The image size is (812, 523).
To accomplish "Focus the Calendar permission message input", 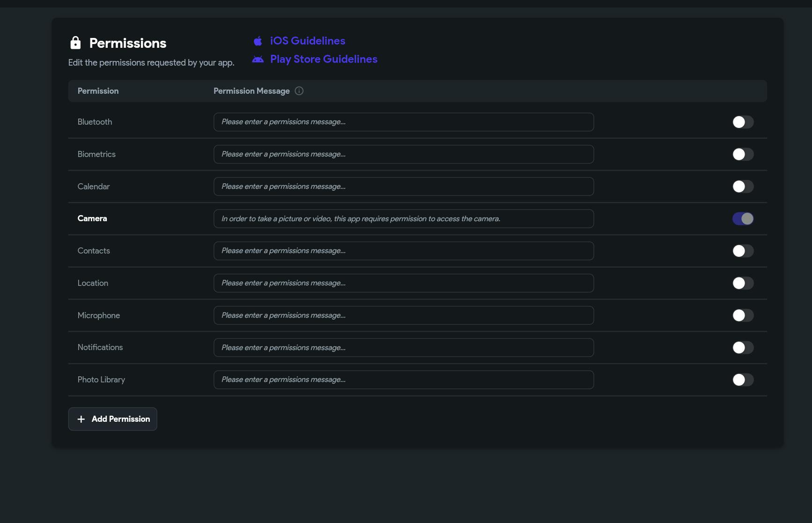I will tap(403, 187).
